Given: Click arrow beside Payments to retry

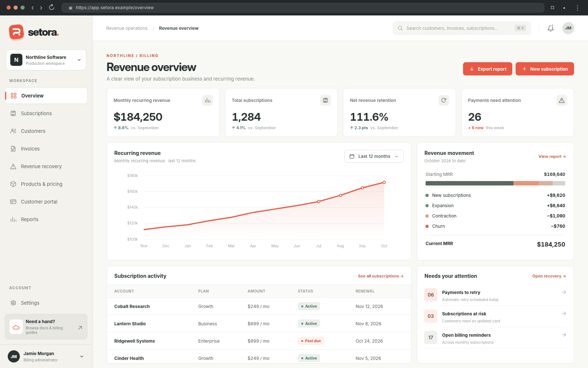Looking at the screenshot, I should (x=564, y=292).
